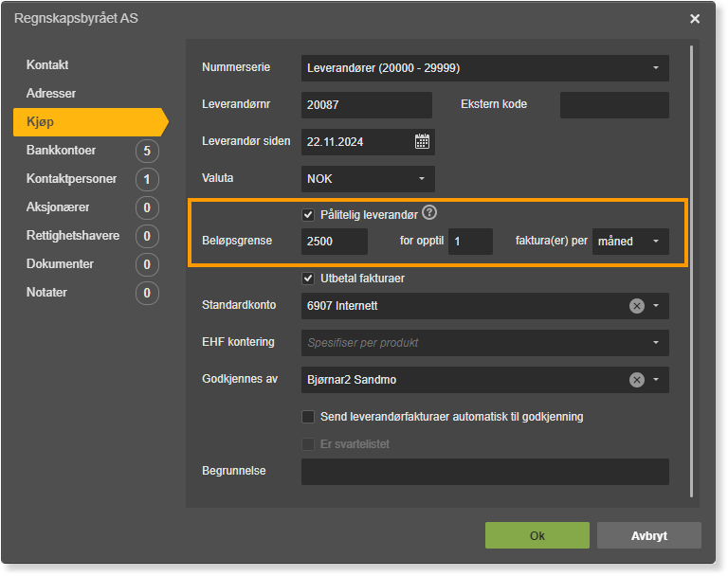Switch to the Aksjonærer section
Image resolution: width=728 pixels, height=576 pixels.
(58, 207)
